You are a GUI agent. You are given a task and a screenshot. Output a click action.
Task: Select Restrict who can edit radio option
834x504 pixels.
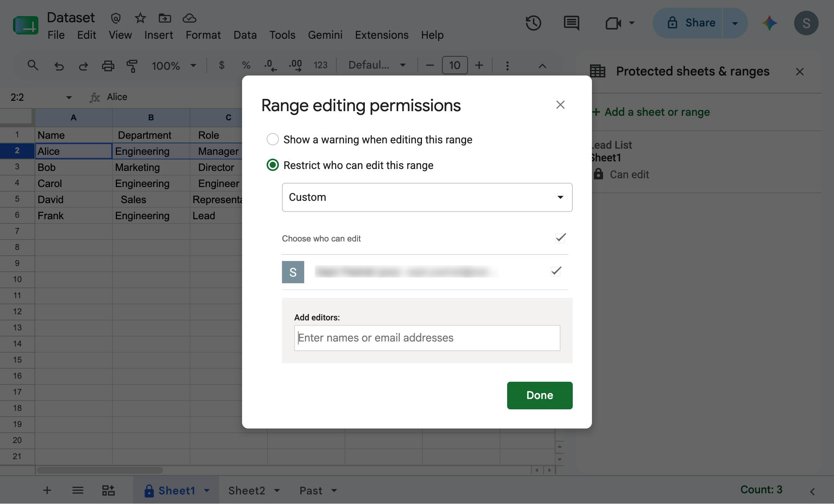click(x=272, y=165)
